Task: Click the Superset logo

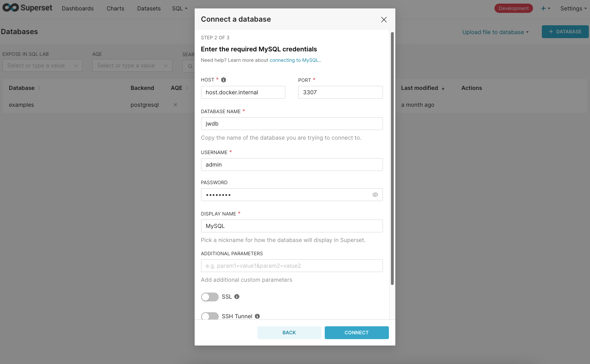Action: [27, 8]
